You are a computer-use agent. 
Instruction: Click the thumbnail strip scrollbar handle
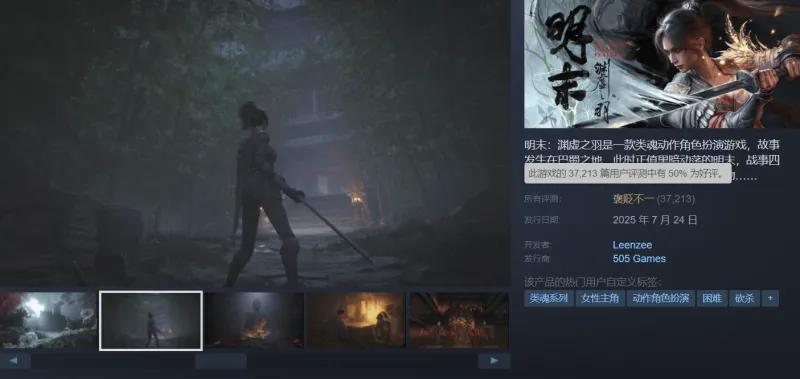tap(220, 361)
